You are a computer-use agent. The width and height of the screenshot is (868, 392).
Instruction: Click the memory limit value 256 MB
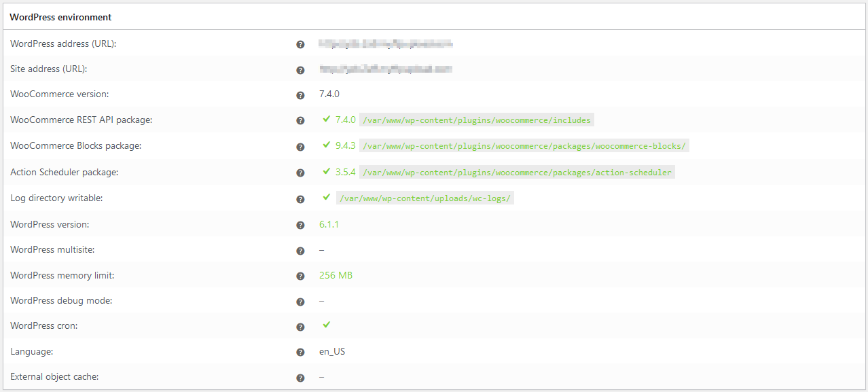pos(336,276)
